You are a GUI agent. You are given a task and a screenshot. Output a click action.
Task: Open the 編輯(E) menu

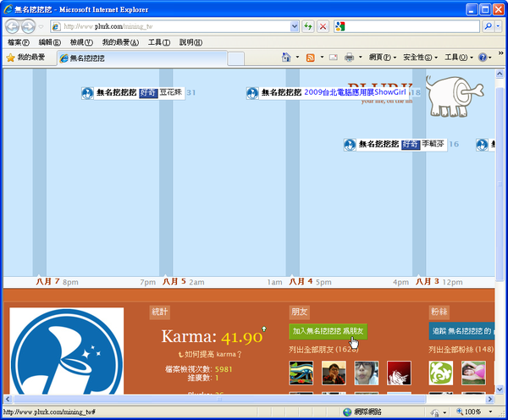pos(50,42)
